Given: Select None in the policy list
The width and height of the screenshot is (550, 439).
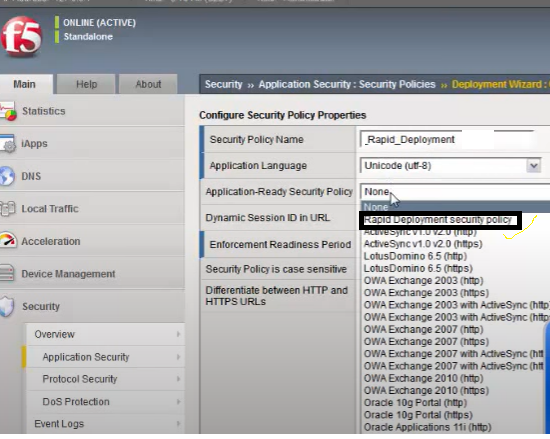Looking at the screenshot, I should pos(455,207).
